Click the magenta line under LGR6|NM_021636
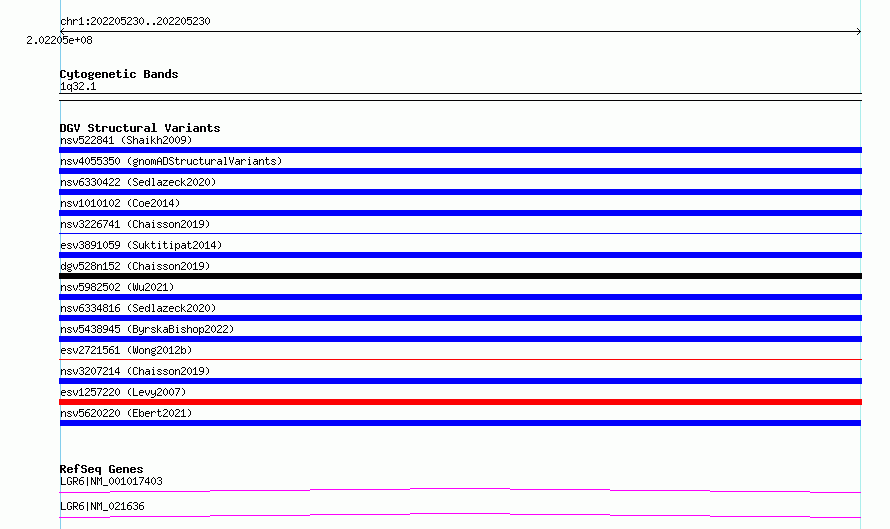This screenshot has height=529, width=890. [460, 515]
